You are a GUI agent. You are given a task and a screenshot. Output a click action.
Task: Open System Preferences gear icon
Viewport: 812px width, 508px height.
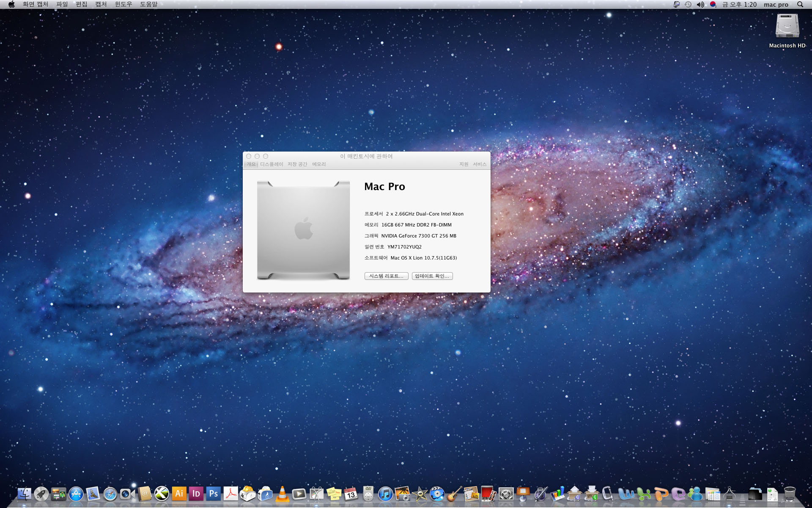(506, 494)
